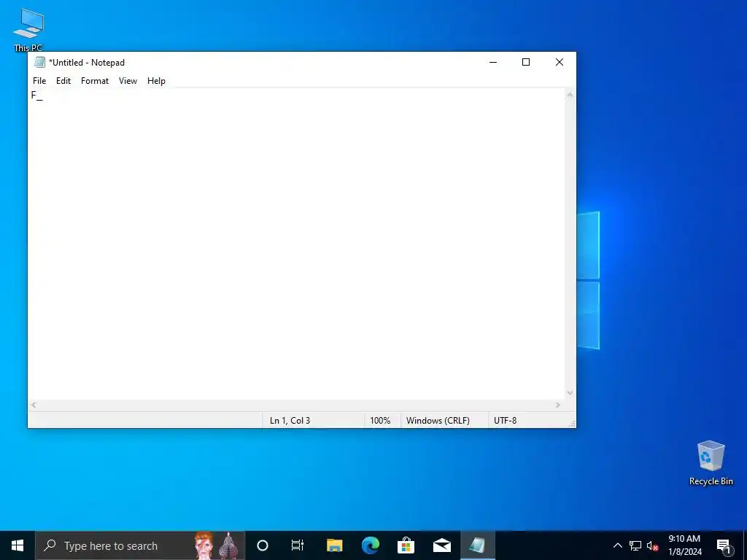Click the taskbar search box
The image size is (747, 560).
point(140,545)
